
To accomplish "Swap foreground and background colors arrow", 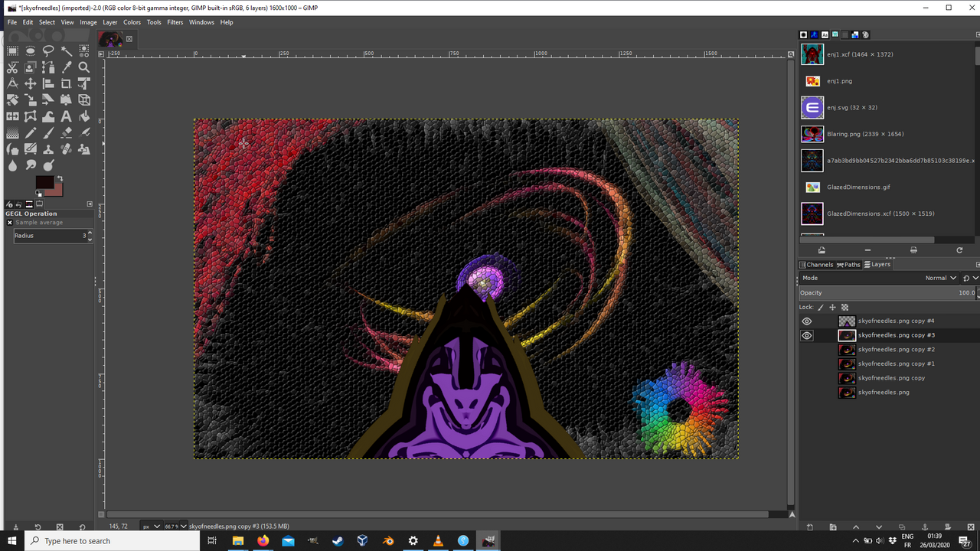I will click(60, 178).
